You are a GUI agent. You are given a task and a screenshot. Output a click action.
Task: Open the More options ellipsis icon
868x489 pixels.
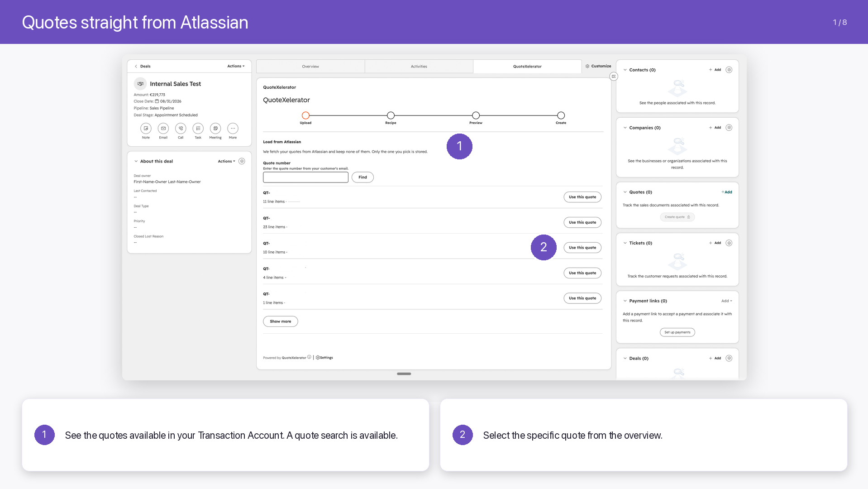233,129
